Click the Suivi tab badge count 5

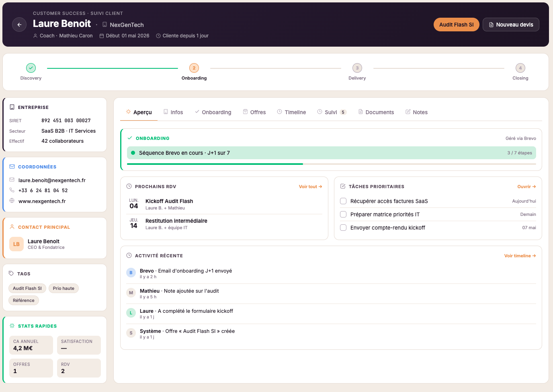click(x=343, y=112)
